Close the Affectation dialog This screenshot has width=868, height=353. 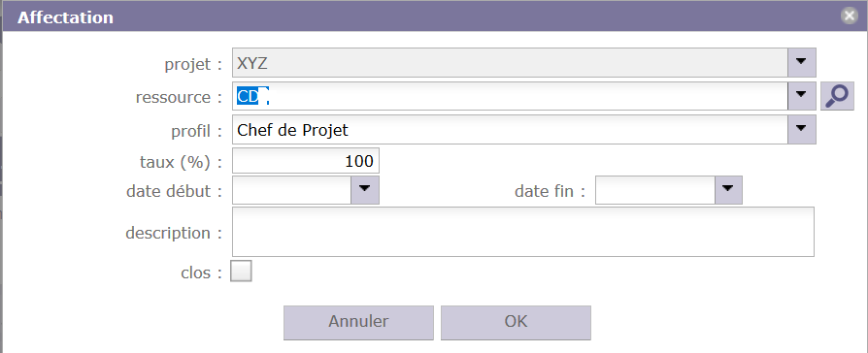tap(850, 16)
